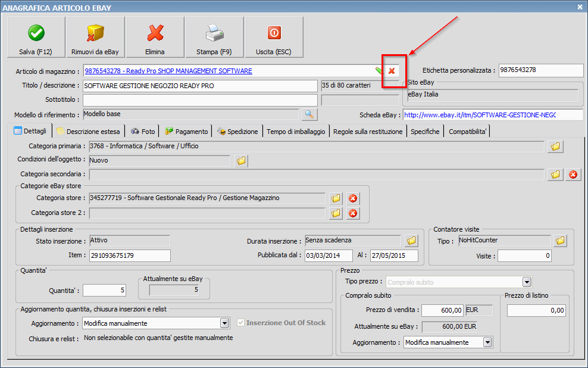Open the Tempo di imballaggio tab
The height and width of the screenshot is (368, 588).
(296, 131)
